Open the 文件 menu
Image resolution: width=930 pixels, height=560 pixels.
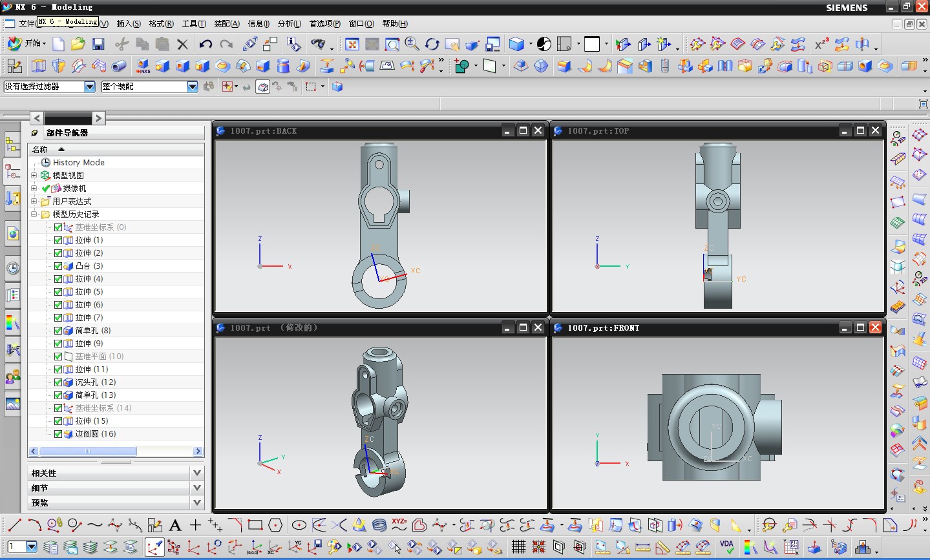click(x=26, y=24)
